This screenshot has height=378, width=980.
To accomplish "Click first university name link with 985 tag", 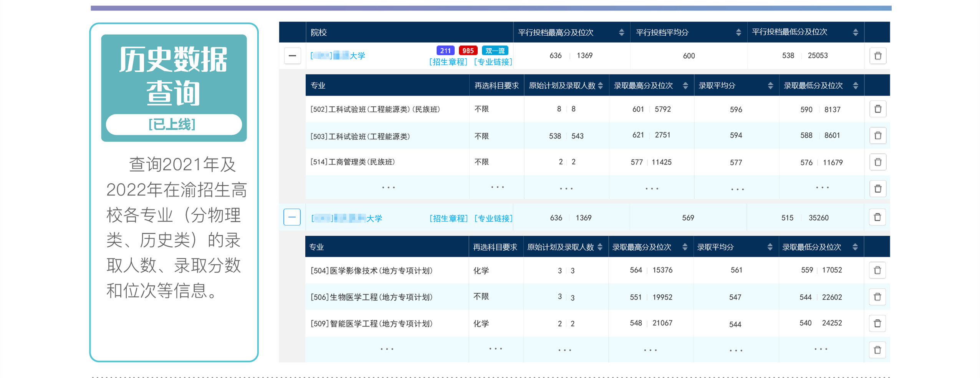I will point(338,56).
